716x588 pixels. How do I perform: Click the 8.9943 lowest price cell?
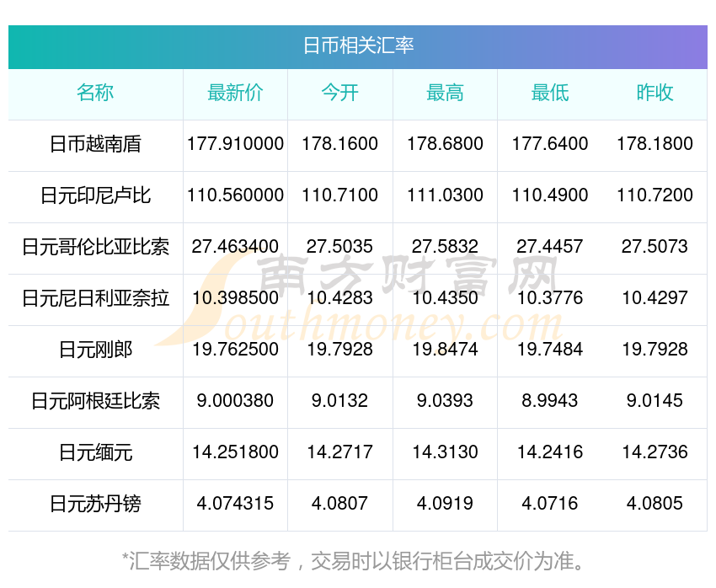pyautogui.click(x=550, y=401)
